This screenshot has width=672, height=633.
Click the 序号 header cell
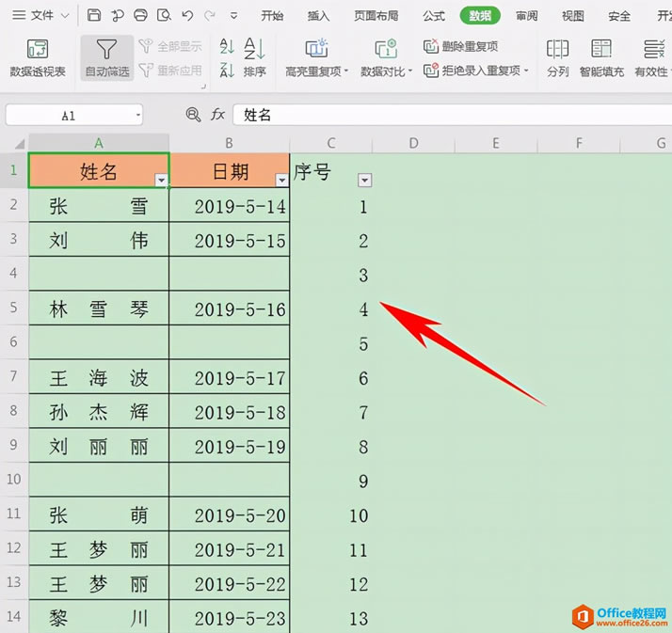pos(331,170)
